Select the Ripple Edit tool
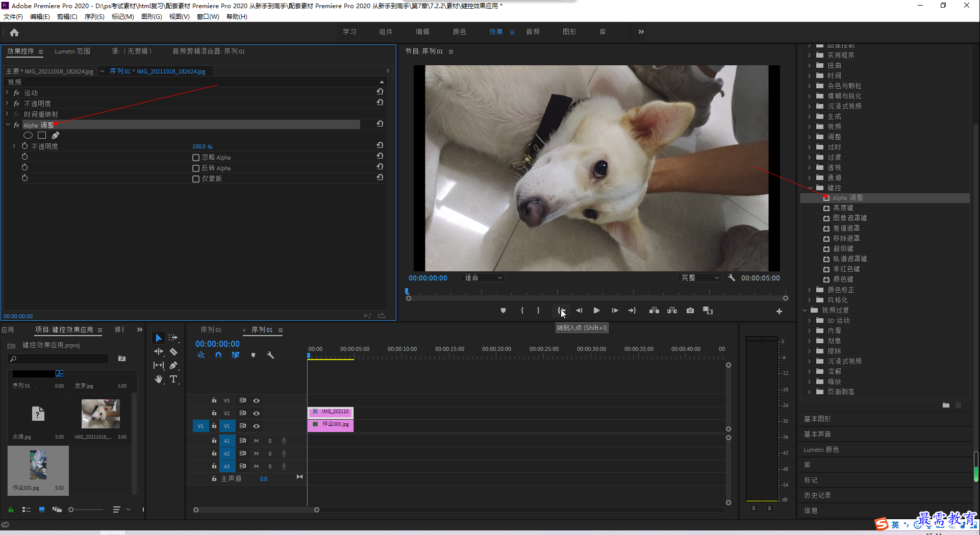Image resolution: width=980 pixels, height=535 pixels. 159,352
